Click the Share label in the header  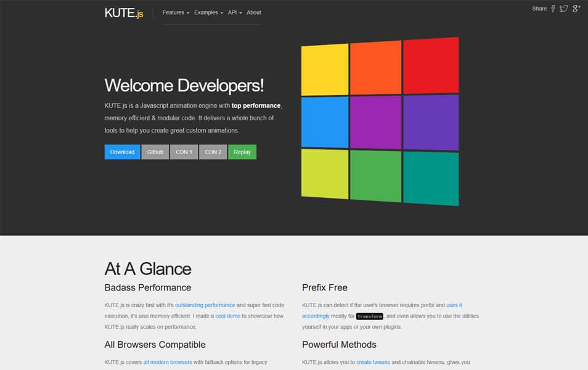[x=539, y=8]
